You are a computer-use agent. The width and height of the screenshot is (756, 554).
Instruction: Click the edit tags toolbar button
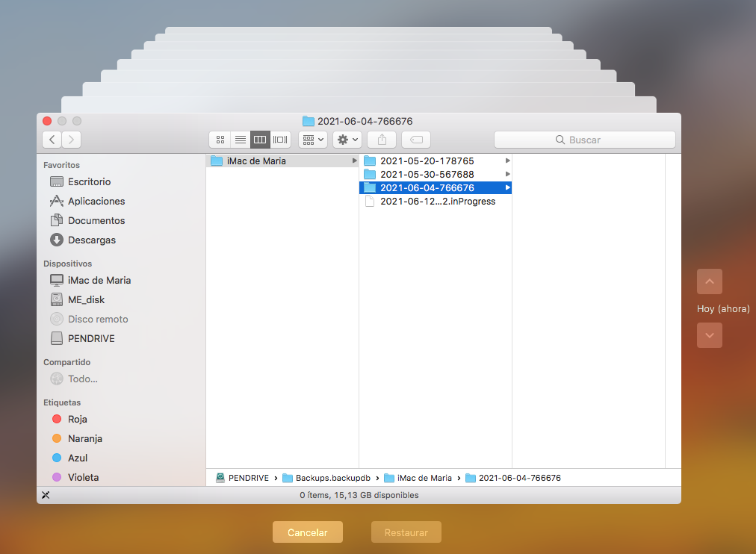click(415, 140)
